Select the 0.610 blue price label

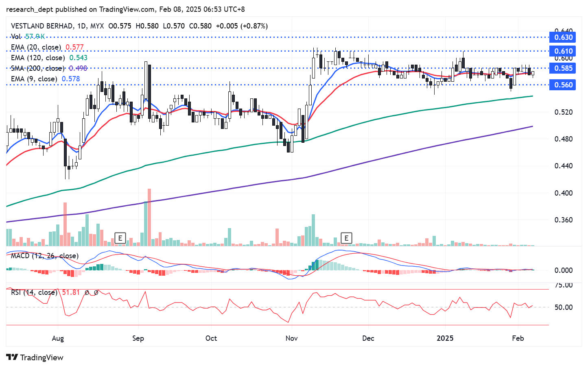[x=563, y=51]
